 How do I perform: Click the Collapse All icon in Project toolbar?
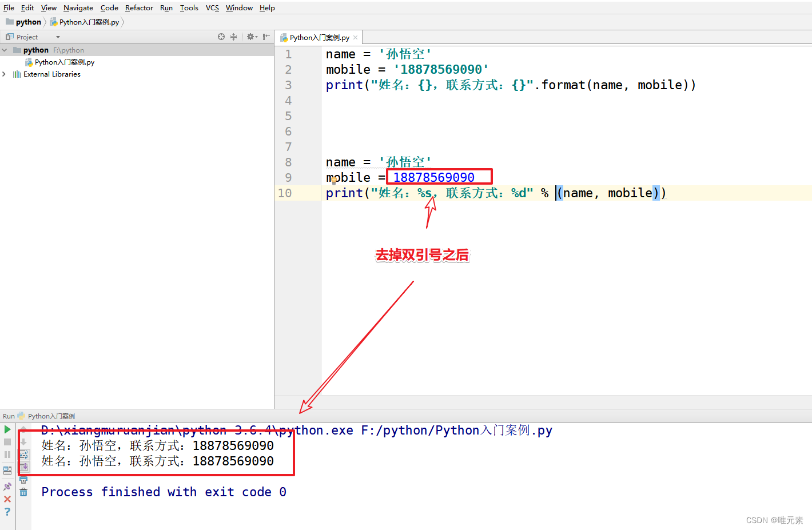(x=233, y=37)
